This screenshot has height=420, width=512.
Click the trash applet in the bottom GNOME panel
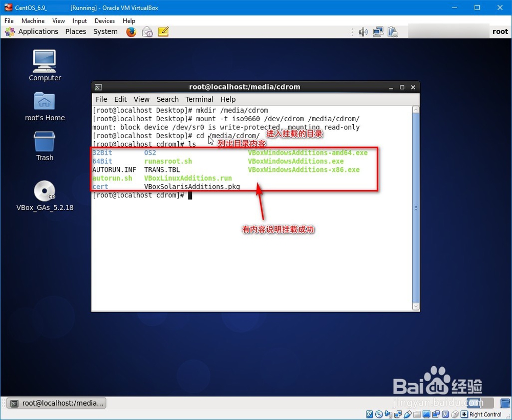(x=505, y=403)
